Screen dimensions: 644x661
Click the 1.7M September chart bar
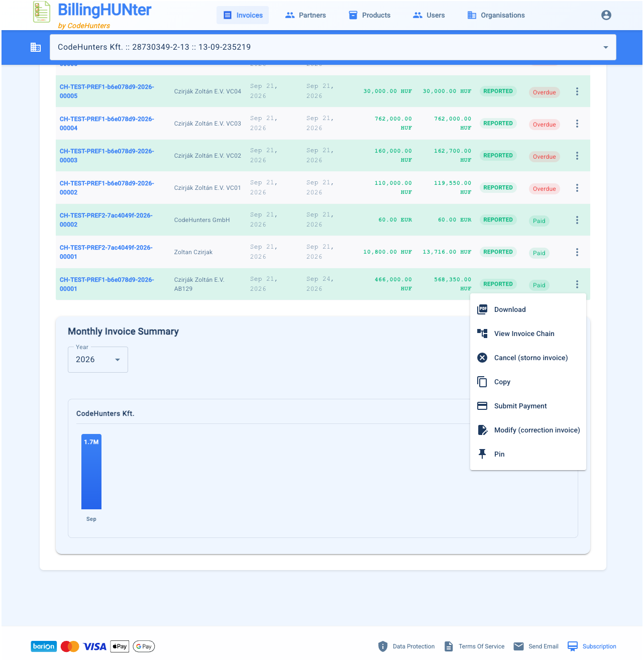tap(91, 472)
